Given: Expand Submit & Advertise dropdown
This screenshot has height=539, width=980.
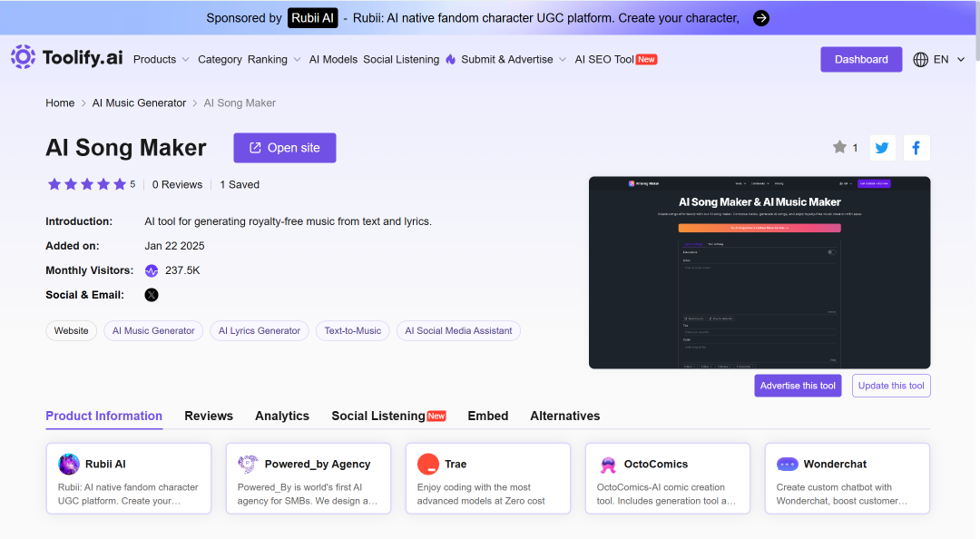Looking at the screenshot, I should tap(513, 59).
